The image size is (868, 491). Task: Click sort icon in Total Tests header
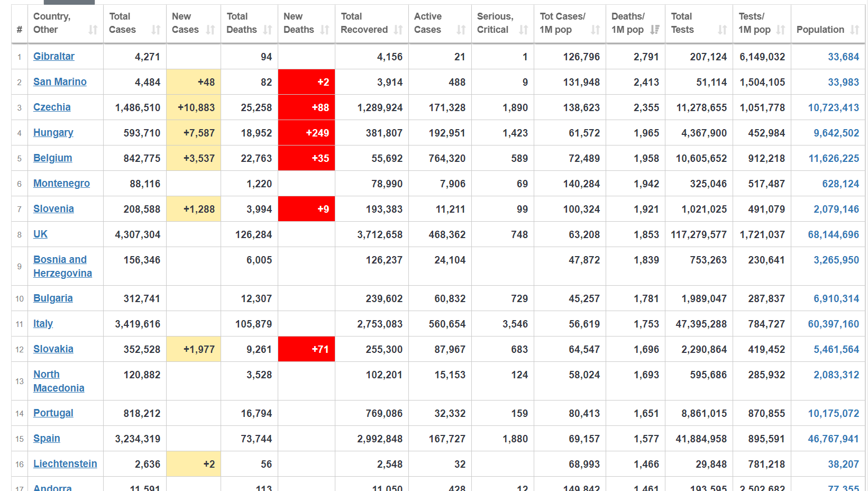(723, 30)
